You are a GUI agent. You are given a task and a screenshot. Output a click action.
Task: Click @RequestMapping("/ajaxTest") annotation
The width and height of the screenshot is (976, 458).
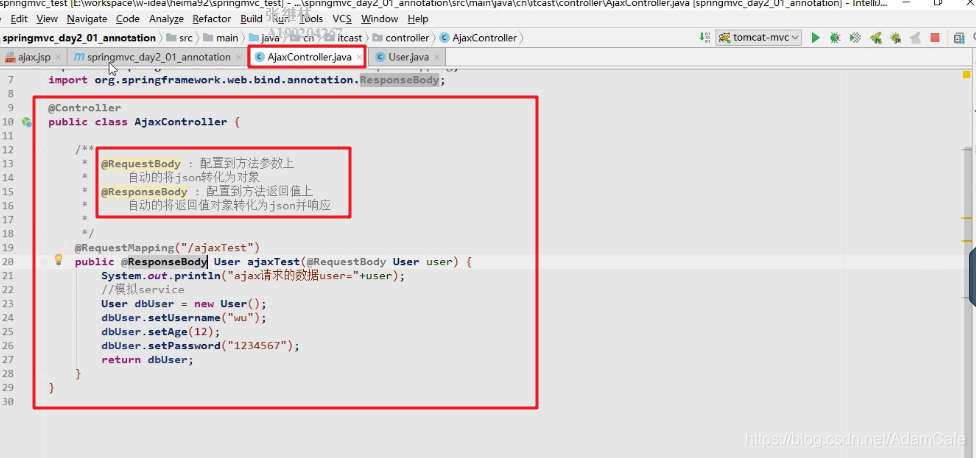(x=167, y=247)
